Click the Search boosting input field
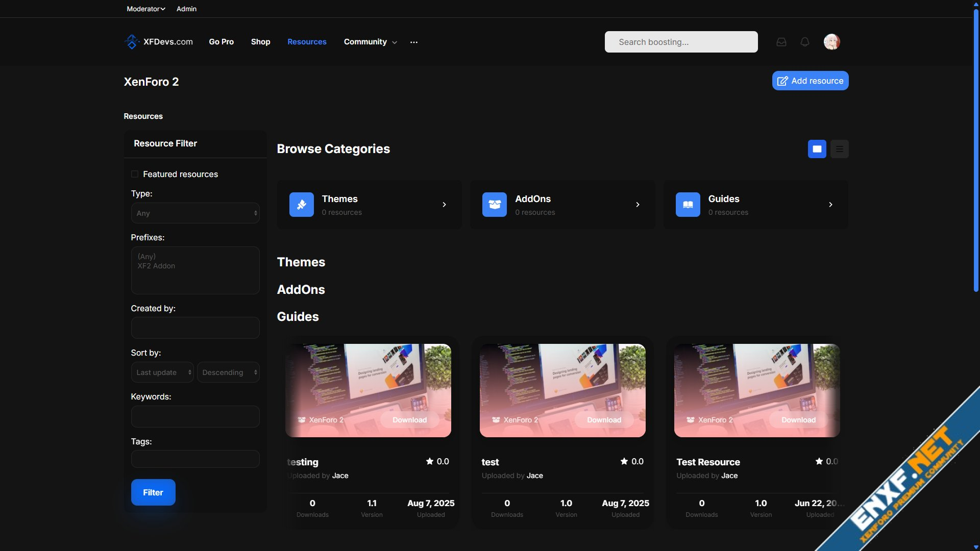 (x=681, y=42)
